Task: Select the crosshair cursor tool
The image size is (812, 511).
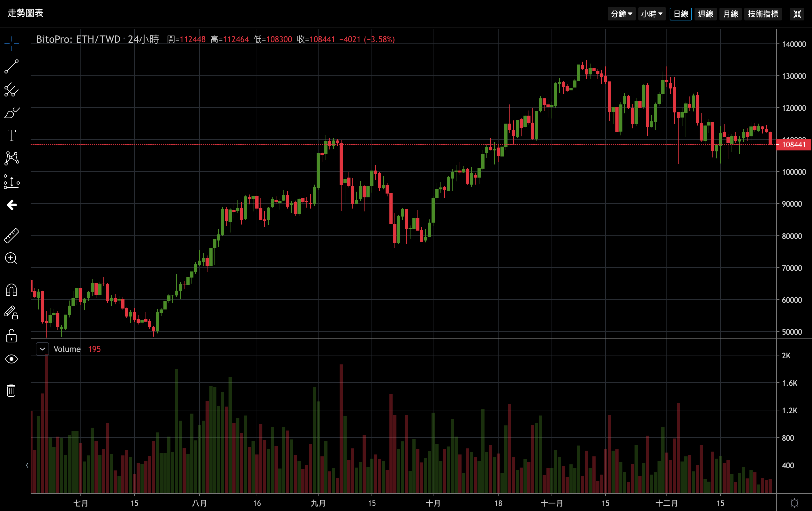Action: point(11,44)
